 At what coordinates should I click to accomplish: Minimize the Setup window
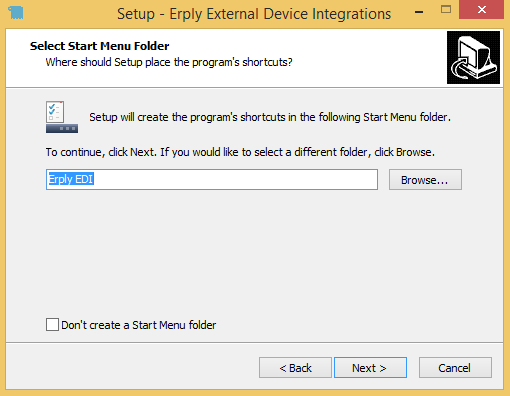[419, 12]
